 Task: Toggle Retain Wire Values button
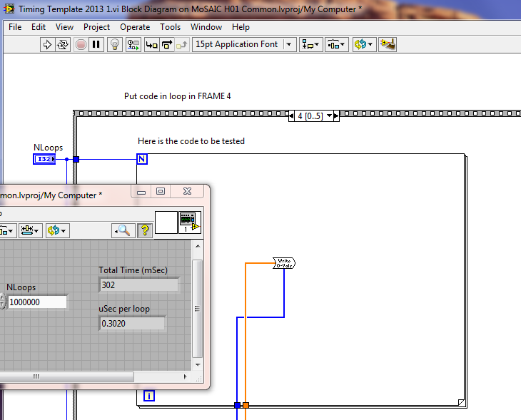(x=133, y=44)
